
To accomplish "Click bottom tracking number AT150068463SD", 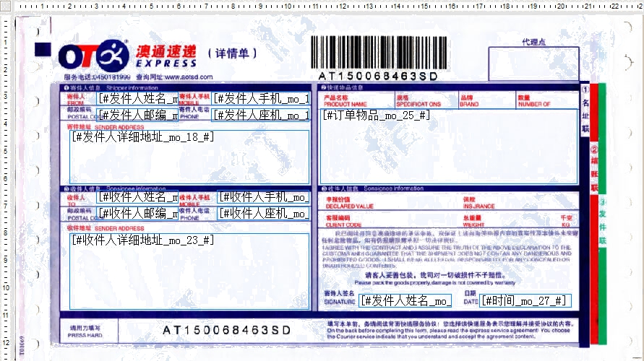I will 227,330.
